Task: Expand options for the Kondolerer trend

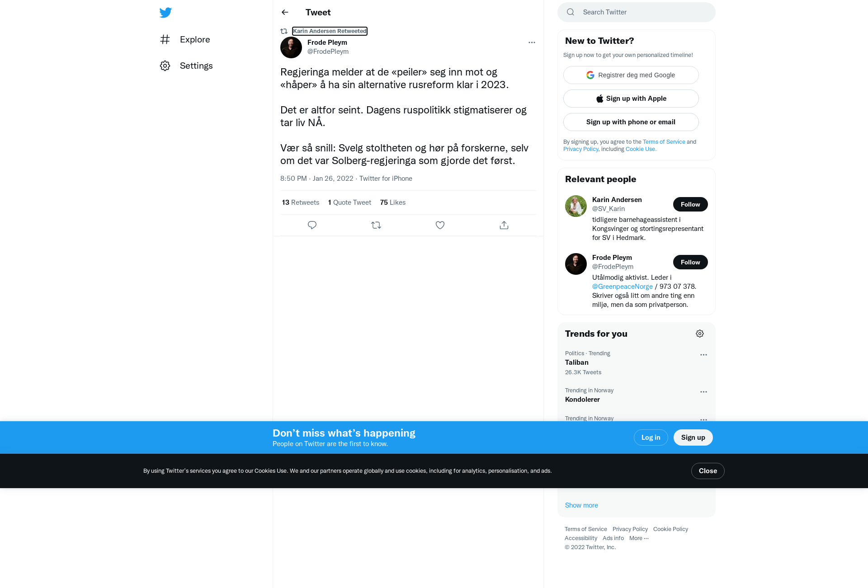Action: pos(703,392)
